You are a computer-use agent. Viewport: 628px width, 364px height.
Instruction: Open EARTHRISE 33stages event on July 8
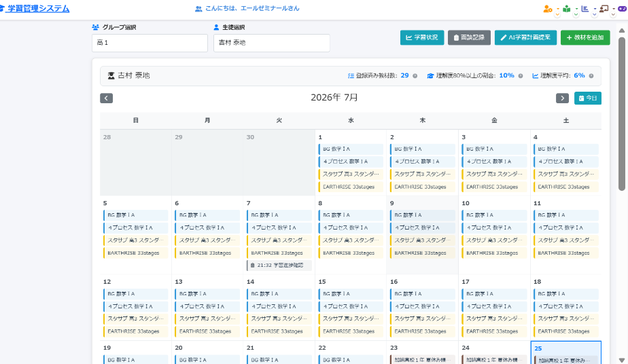tap(351, 253)
